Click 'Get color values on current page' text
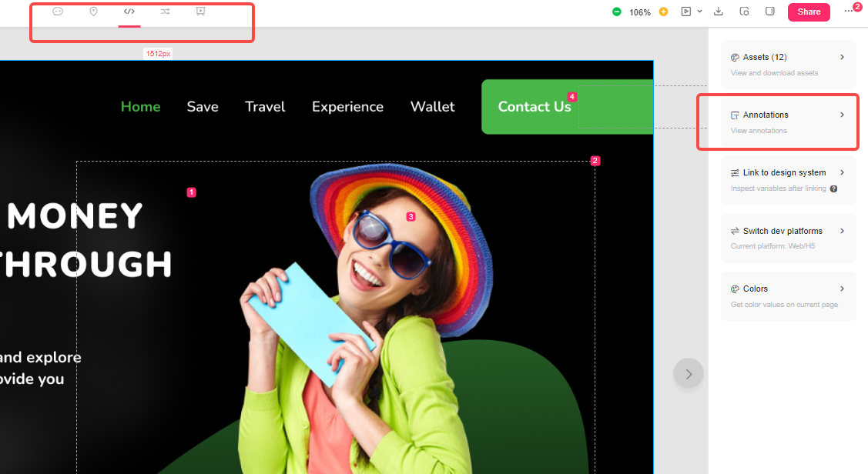Viewport: 868px width, 474px height. (784, 305)
